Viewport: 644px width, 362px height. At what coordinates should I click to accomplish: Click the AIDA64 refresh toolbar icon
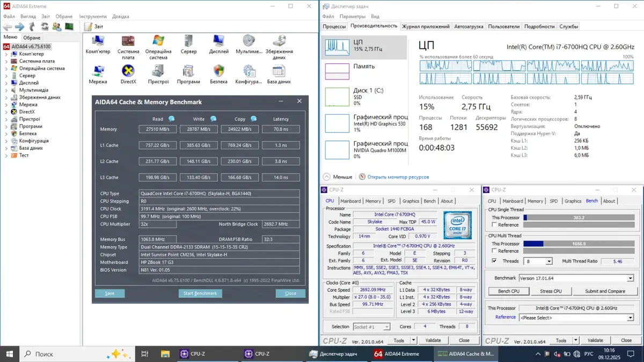tap(44, 26)
